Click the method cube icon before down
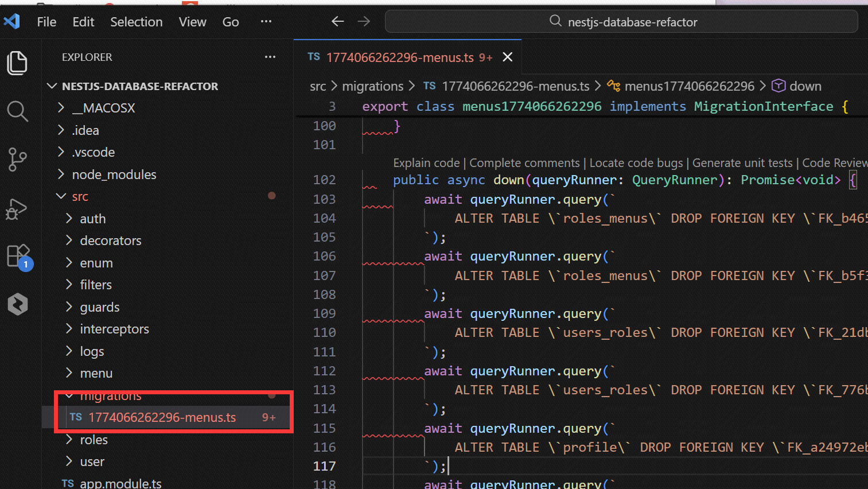The width and height of the screenshot is (868, 489). (x=779, y=86)
